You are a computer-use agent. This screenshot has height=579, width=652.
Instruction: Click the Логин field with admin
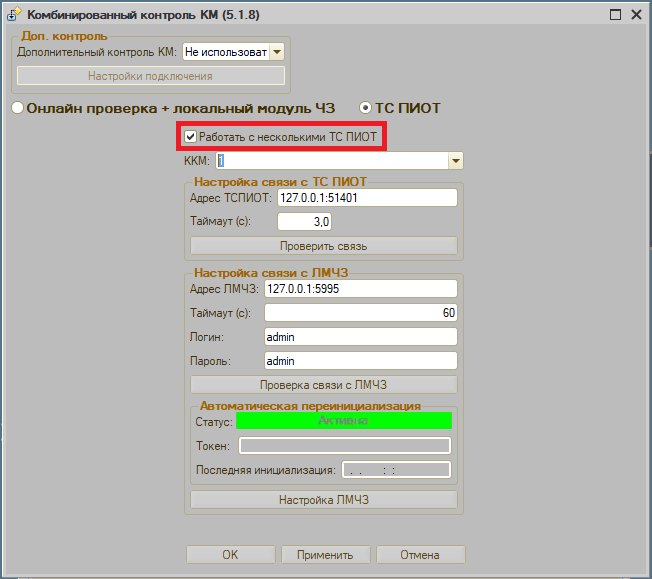(361, 337)
